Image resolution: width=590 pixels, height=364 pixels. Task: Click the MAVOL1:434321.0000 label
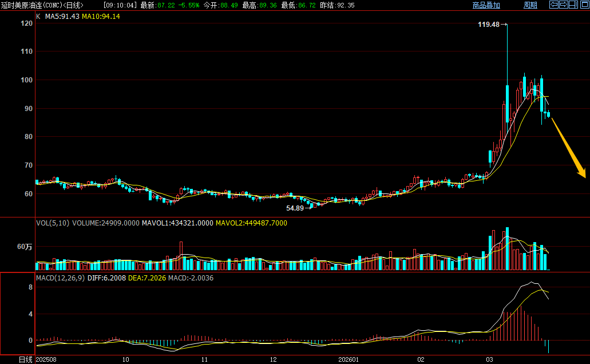pyautogui.click(x=177, y=223)
